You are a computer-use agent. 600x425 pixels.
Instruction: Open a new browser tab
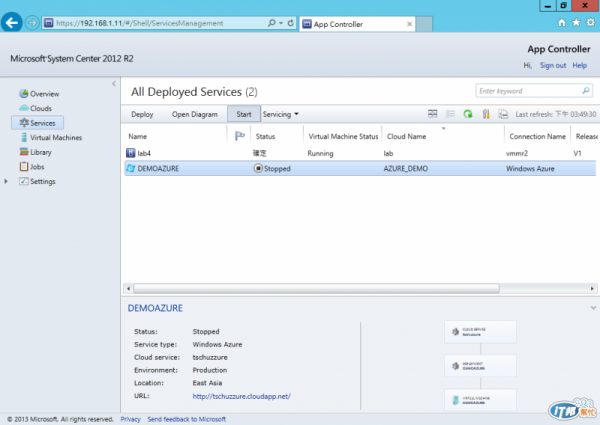coord(424,24)
